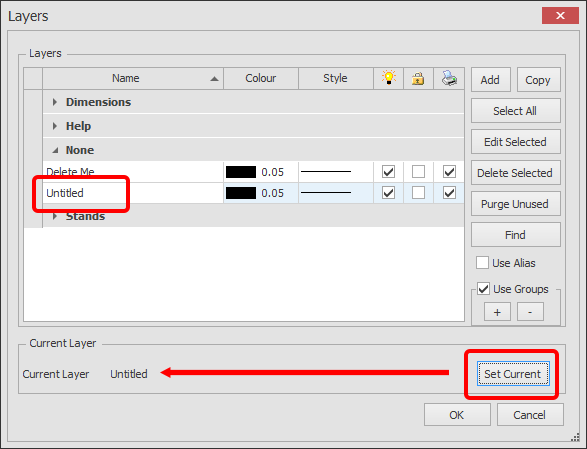Collapse the None group
587x449 pixels.
tap(55, 150)
